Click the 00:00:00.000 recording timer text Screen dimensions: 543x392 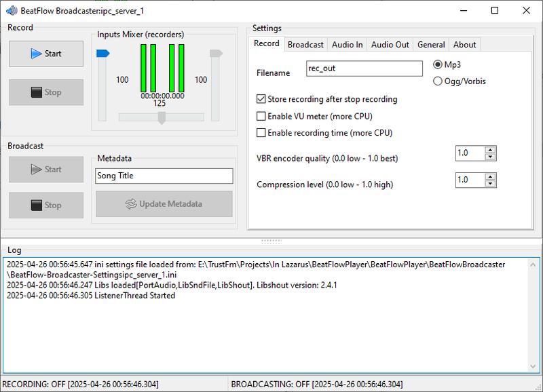pyautogui.click(x=162, y=96)
